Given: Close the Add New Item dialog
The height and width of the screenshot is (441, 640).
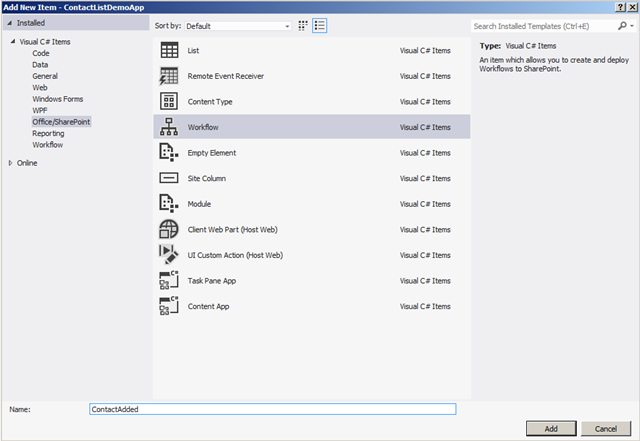Looking at the screenshot, I should point(632,7).
